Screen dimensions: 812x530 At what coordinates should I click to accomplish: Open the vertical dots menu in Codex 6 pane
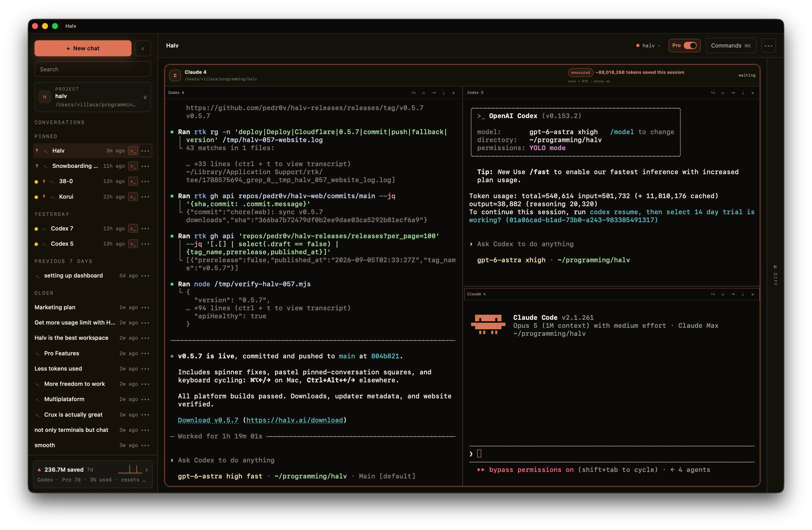[x=443, y=93]
